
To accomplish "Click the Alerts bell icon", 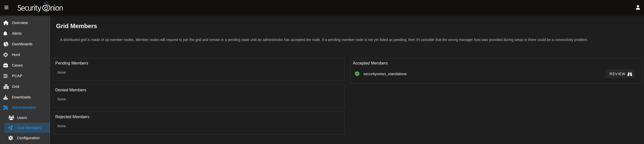I will click(5, 33).
